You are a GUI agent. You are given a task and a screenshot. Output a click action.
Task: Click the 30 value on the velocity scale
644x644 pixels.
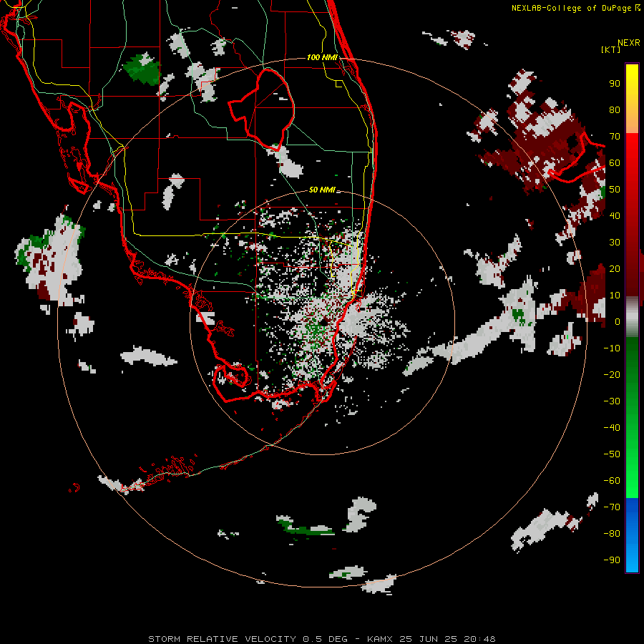615,243
